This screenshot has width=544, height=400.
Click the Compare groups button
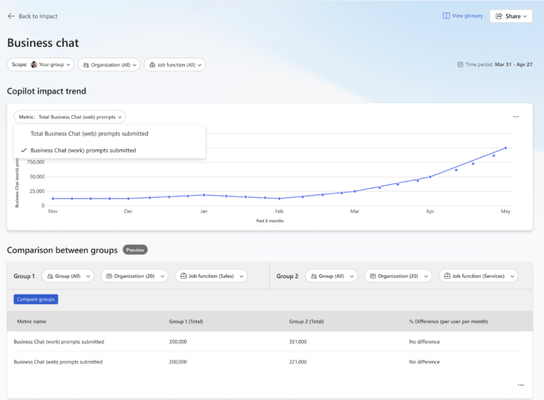coord(36,299)
